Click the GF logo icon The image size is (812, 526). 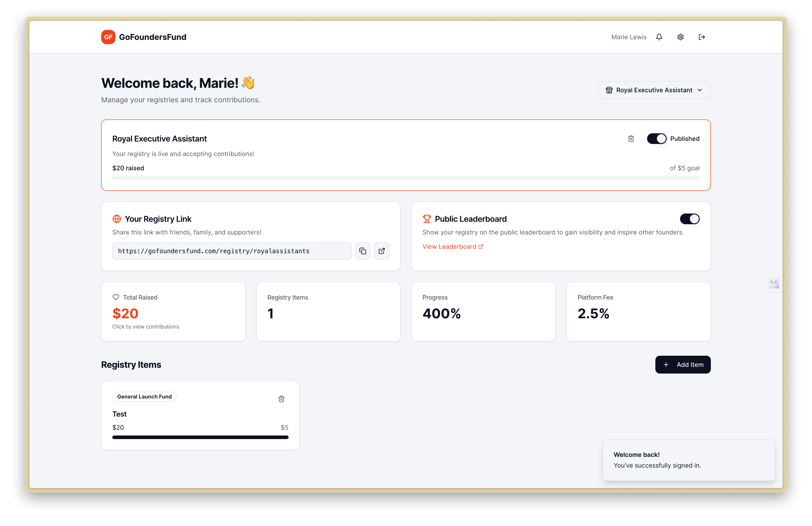108,37
